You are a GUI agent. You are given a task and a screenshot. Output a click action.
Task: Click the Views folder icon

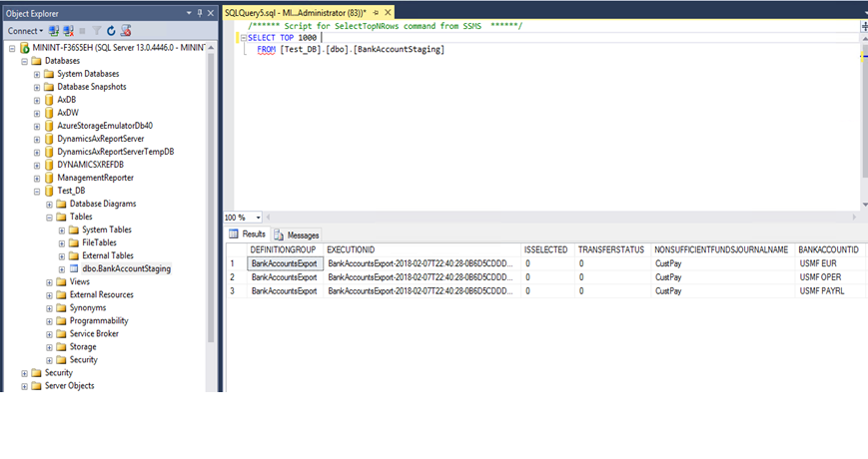click(62, 281)
